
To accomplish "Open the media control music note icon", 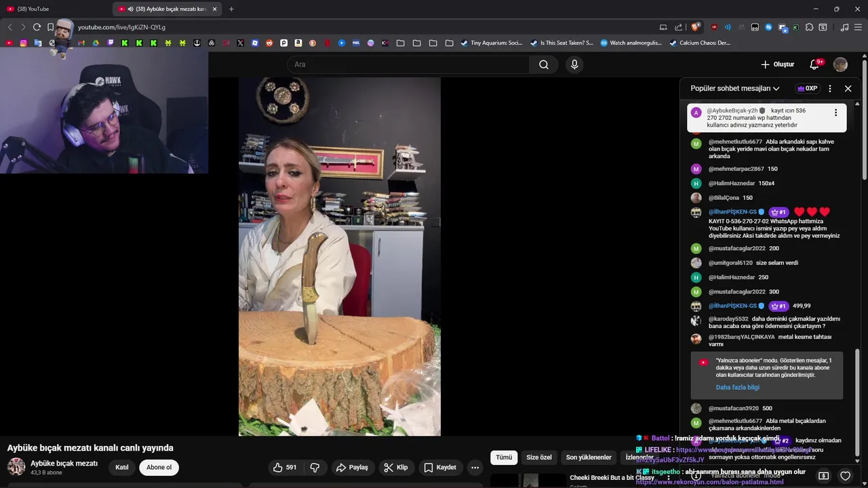I will tap(844, 27).
